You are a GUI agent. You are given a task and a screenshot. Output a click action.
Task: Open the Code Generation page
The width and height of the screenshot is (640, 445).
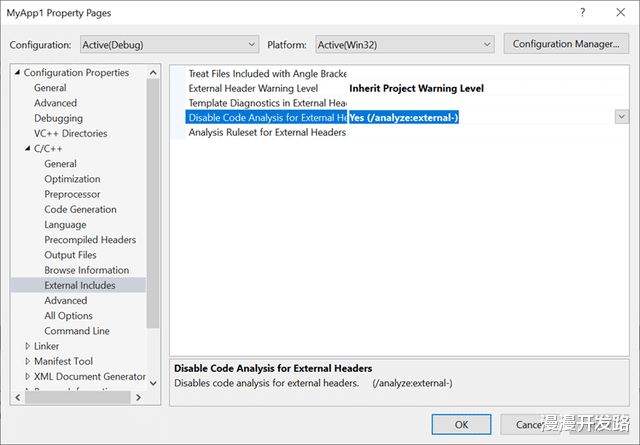point(80,209)
